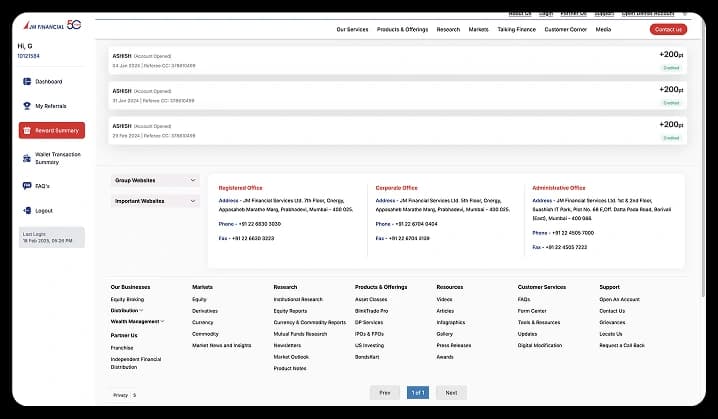The height and width of the screenshot is (419, 718).
Task: Open My Referrals via its trophy icon
Action: pyautogui.click(x=27, y=106)
